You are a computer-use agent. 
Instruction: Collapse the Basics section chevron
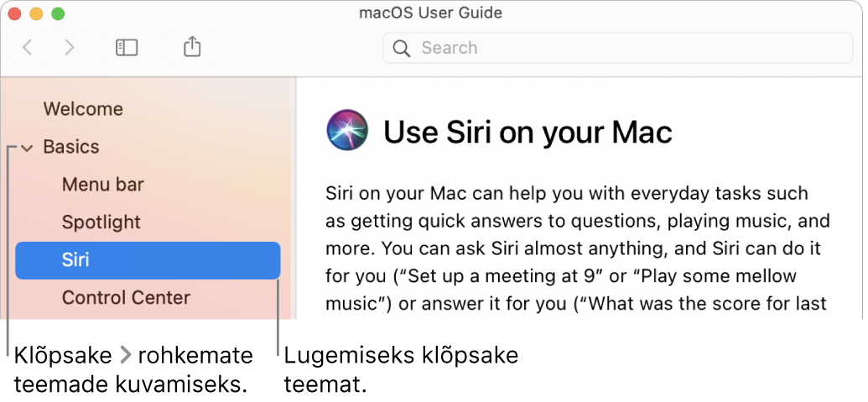[x=27, y=148]
